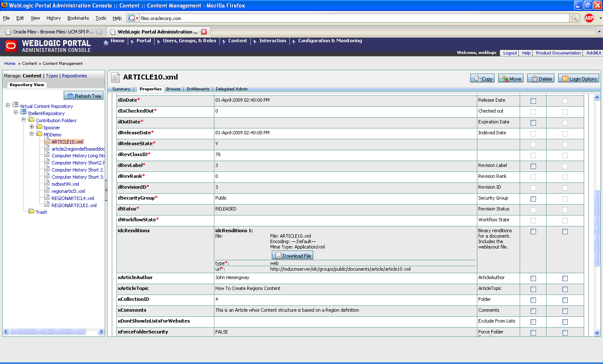
Task: Click the MDDemo folder icon
Action: [39, 134]
